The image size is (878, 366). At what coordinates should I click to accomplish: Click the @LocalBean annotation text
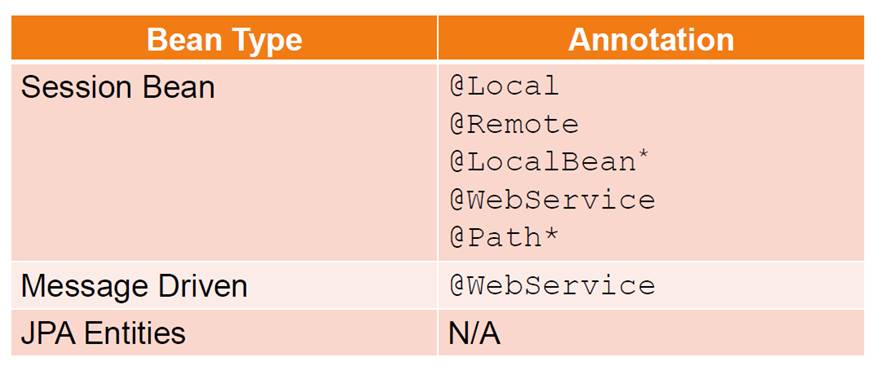(x=542, y=162)
